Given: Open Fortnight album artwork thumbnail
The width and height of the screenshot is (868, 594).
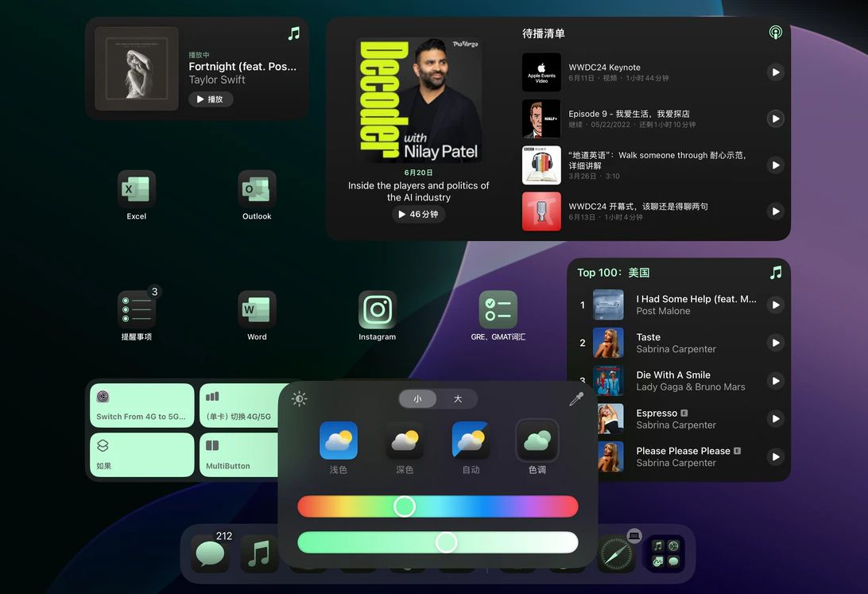Looking at the screenshot, I should [137, 68].
